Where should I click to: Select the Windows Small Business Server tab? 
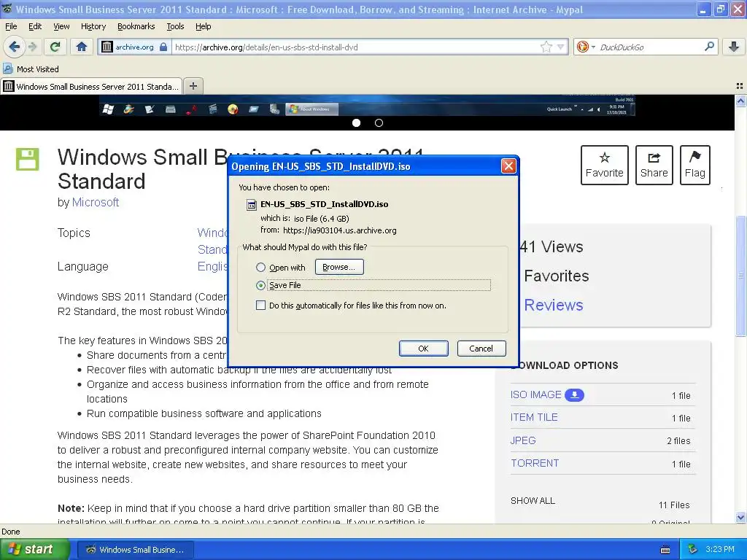[91, 86]
